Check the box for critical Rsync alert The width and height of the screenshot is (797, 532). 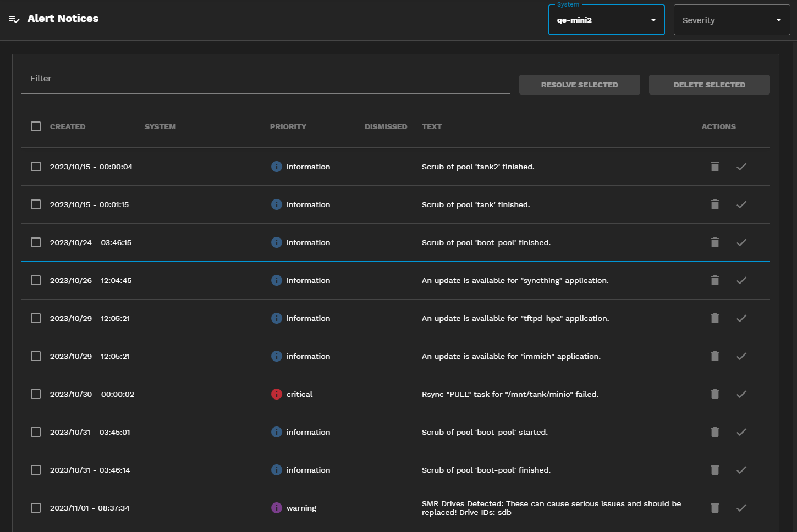tap(36, 394)
